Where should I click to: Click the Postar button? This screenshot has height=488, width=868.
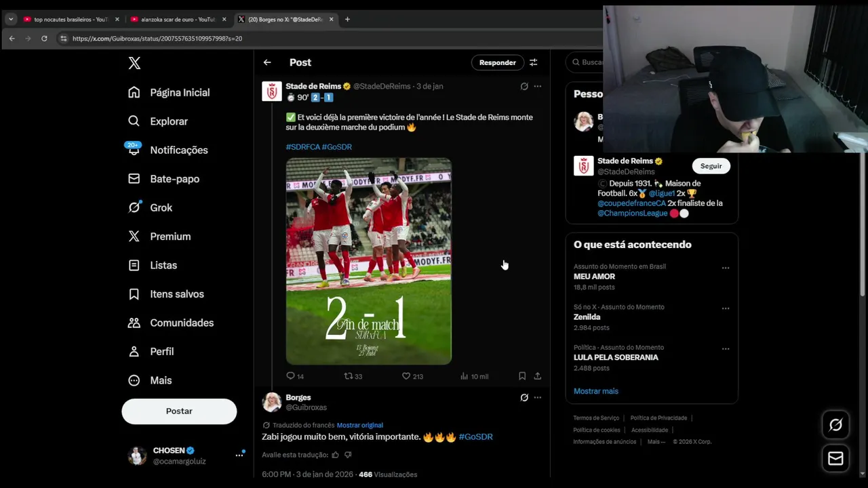pyautogui.click(x=179, y=411)
